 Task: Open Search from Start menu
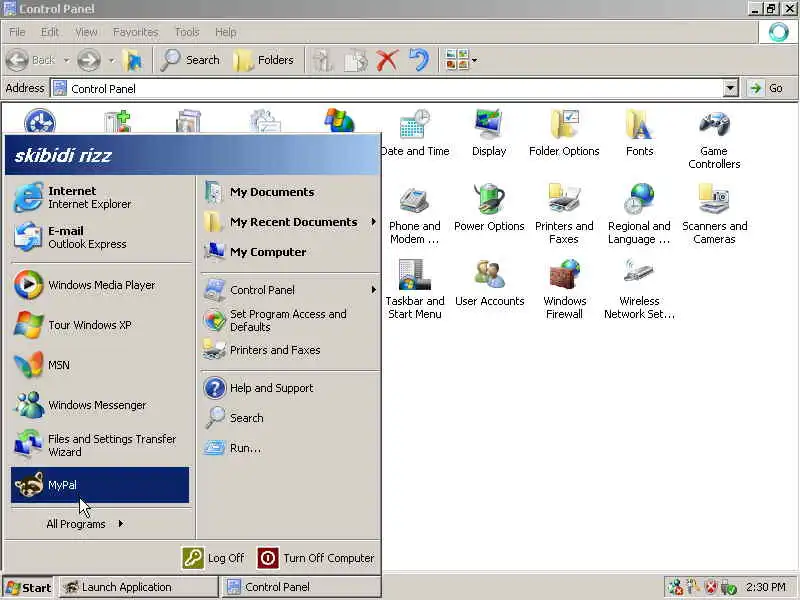(x=290, y=418)
